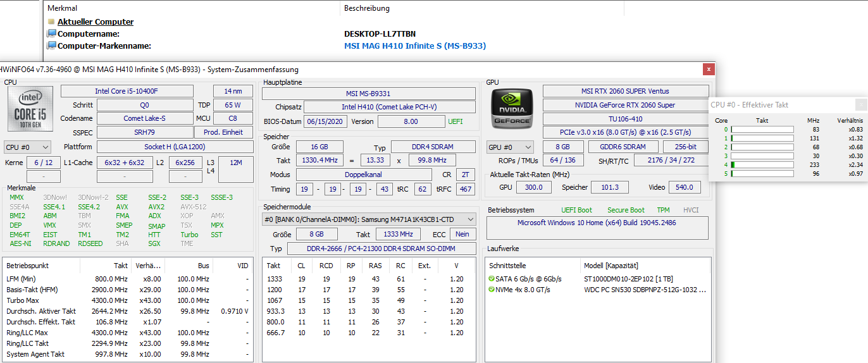Click the MSI RTX 2060 SUPER Ventus field

point(625,91)
